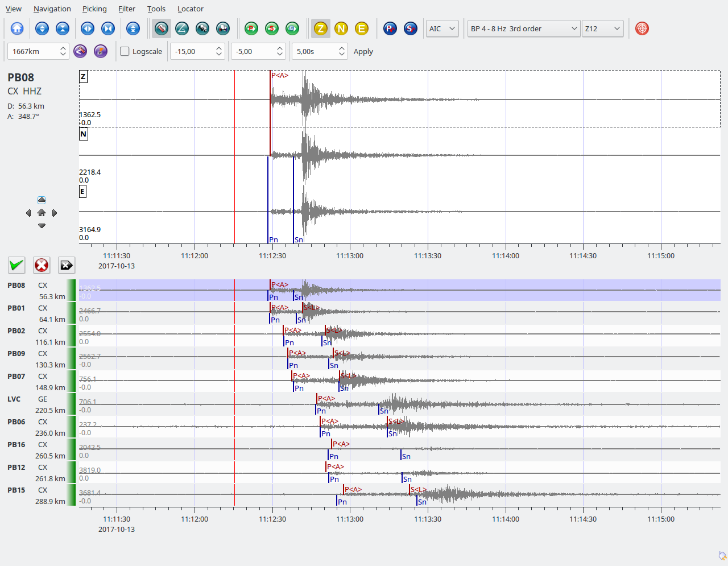Image resolution: width=728 pixels, height=566 pixels.
Task: Click the red target locator icon
Action: [x=642, y=28]
